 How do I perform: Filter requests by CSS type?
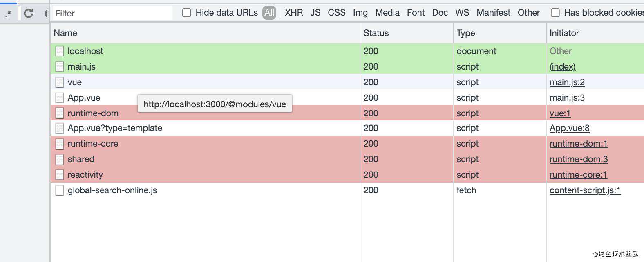click(337, 13)
